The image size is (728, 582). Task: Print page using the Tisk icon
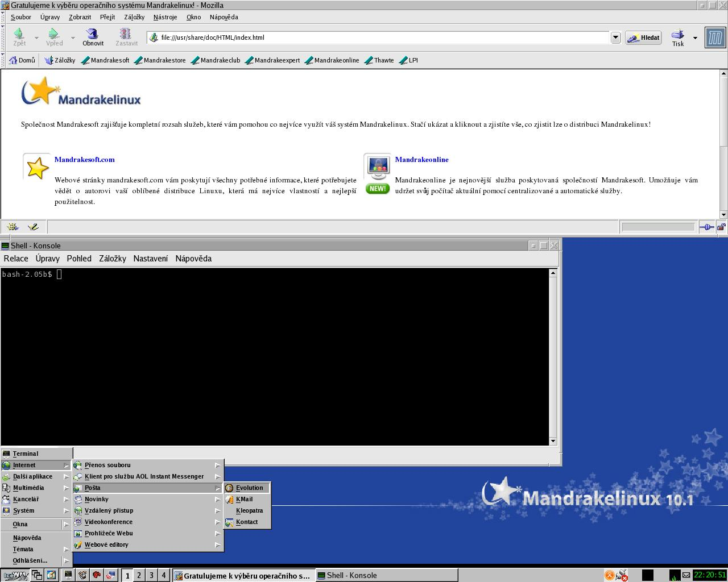click(677, 34)
